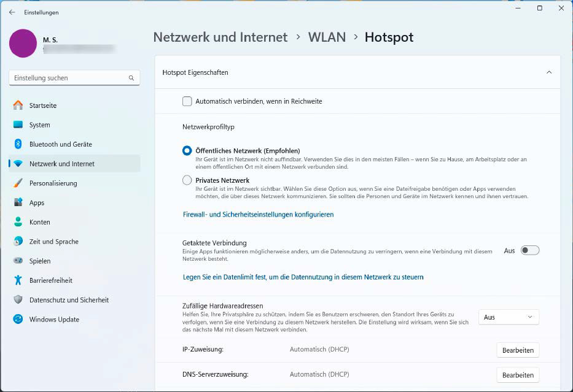This screenshot has width=573, height=392.
Task: Go to Netzwerk und Internet breadcrumb
Action: 220,37
